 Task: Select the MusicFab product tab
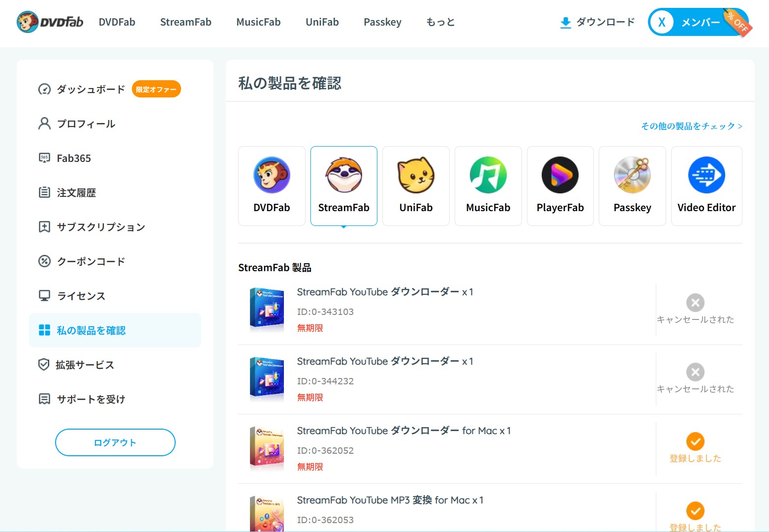pyautogui.click(x=488, y=186)
